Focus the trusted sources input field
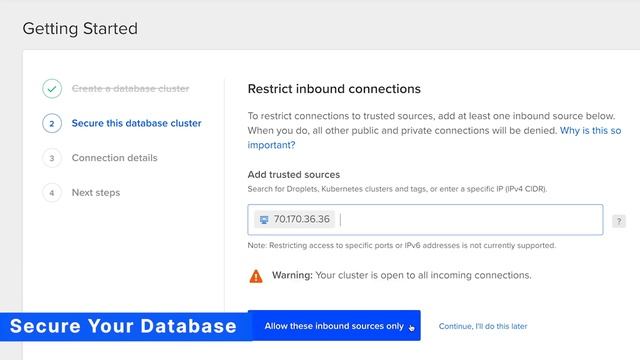This screenshot has height=360, width=640. point(425,220)
